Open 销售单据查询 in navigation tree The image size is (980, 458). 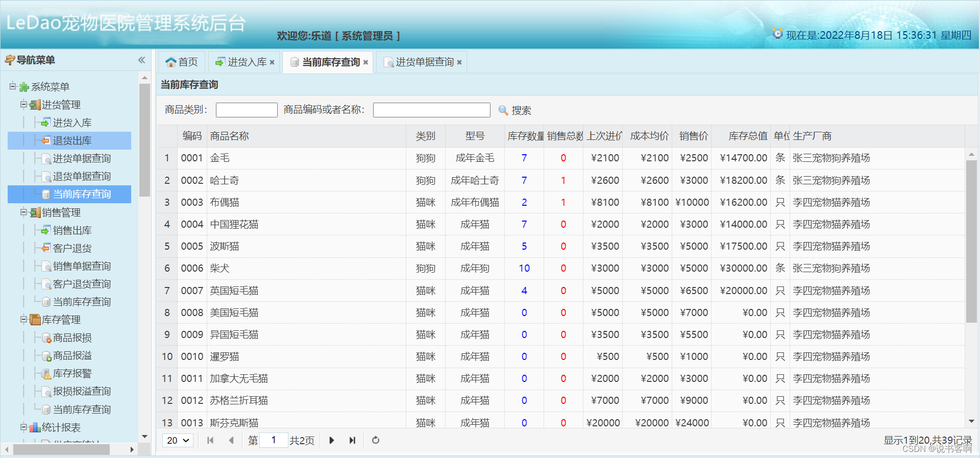82,266
